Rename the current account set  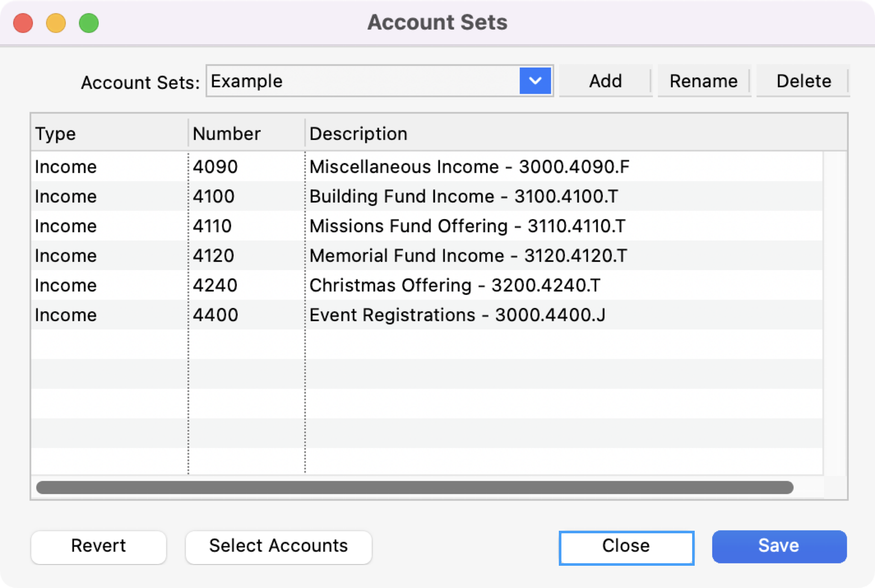coord(703,81)
